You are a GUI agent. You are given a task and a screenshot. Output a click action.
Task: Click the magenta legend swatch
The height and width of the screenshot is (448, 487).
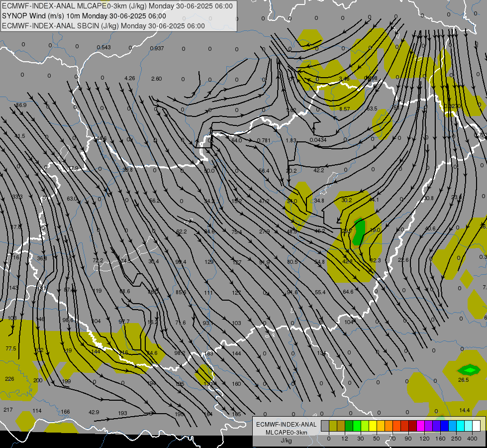(x=420, y=426)
